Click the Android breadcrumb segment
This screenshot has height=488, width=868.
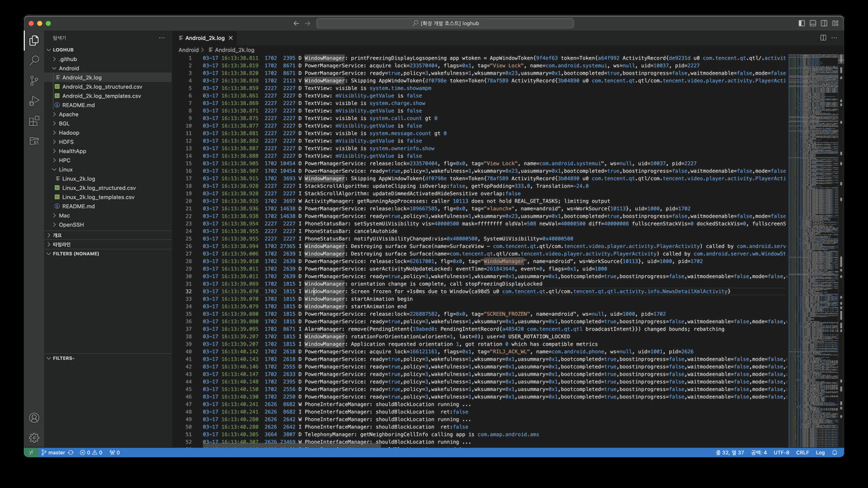click(189, 50)
